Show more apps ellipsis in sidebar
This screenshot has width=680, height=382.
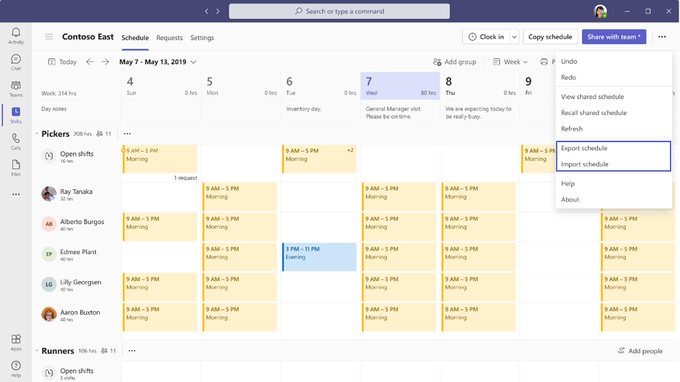tap(16, 194)
